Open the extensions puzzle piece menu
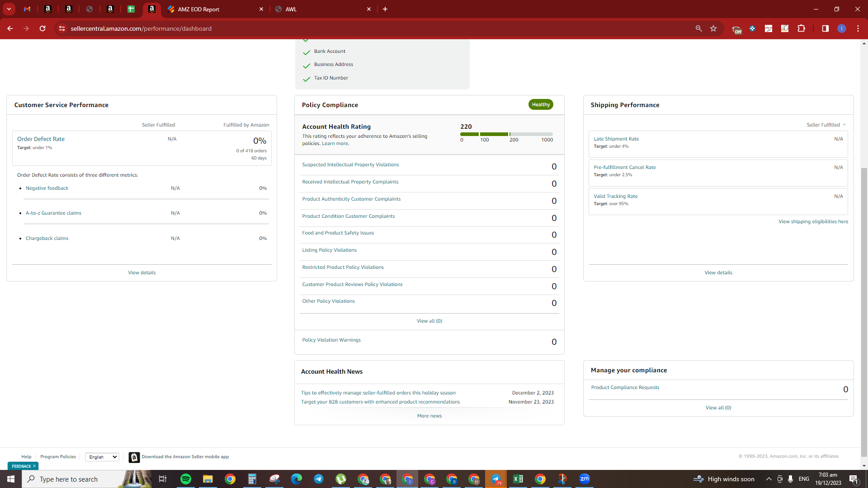The width and height of the screenshot is (868, 488). (801, 28)
